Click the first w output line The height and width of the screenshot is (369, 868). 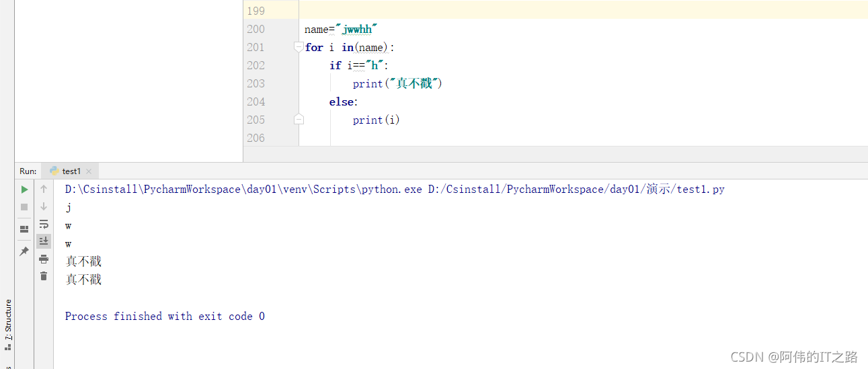pyautogui.click(x=68, y=226)
